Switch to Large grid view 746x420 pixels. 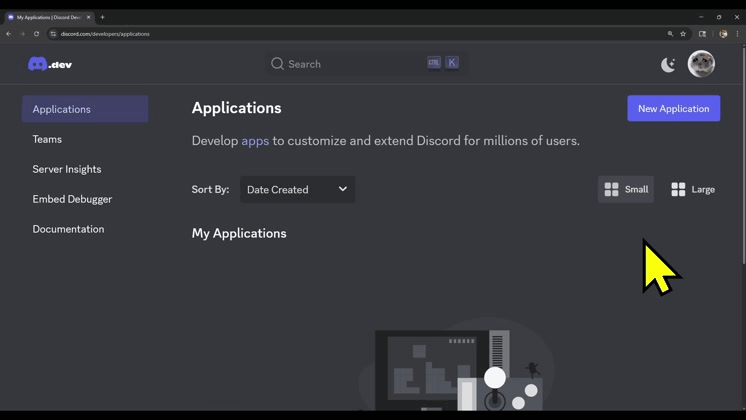pos(693,189)
